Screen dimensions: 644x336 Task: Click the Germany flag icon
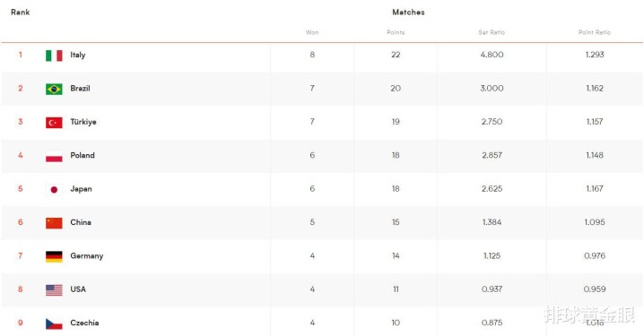[54, 256]
